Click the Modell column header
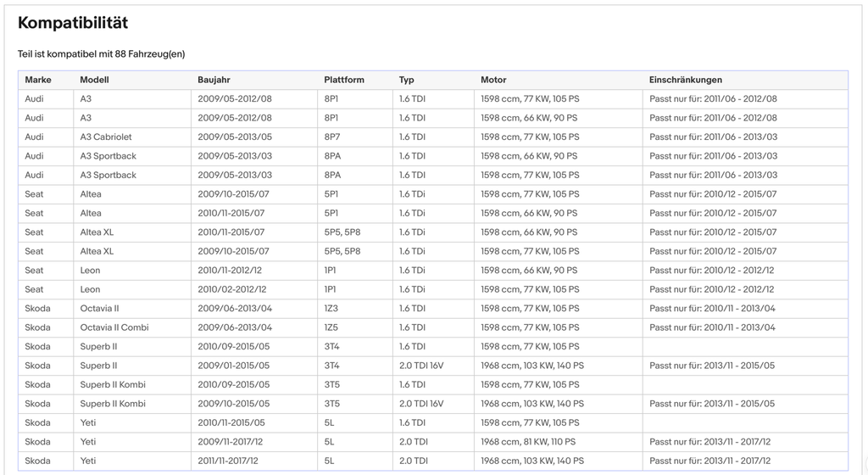 (95, 80)
